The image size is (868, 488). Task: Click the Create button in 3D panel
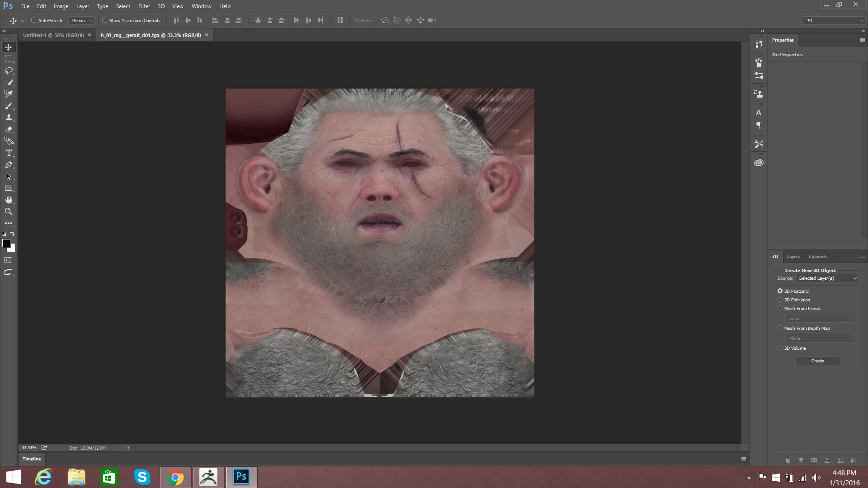(x=817, y=361)
